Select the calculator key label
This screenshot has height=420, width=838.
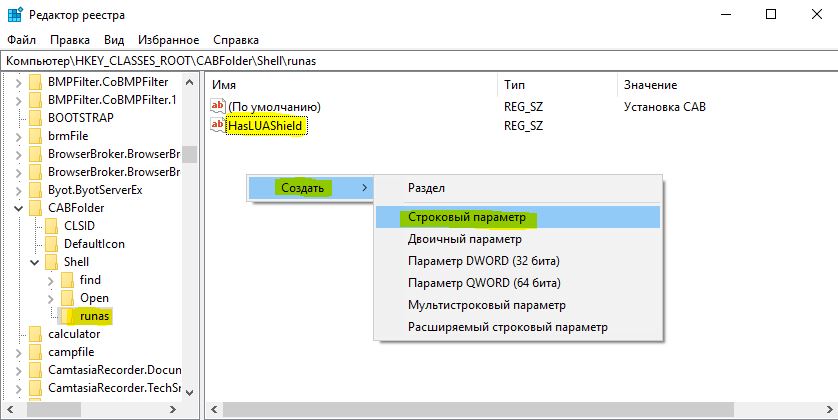click(74, 334)
